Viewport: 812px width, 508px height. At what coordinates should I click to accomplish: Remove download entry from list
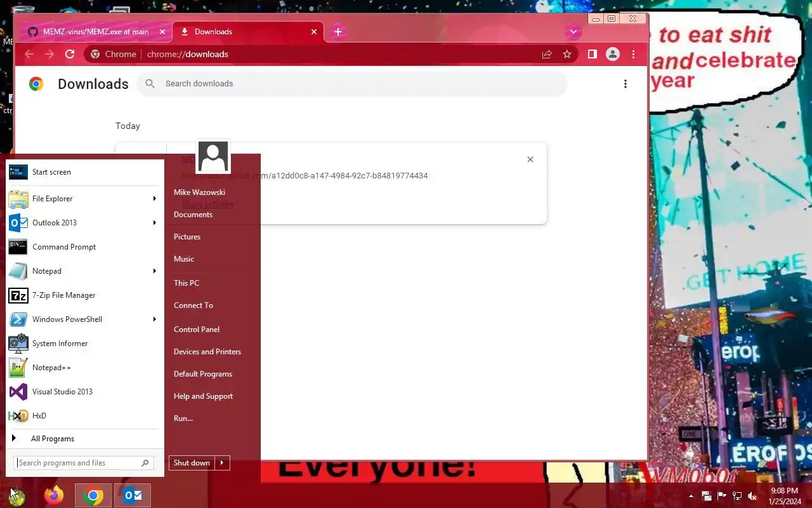click(530, 159)
